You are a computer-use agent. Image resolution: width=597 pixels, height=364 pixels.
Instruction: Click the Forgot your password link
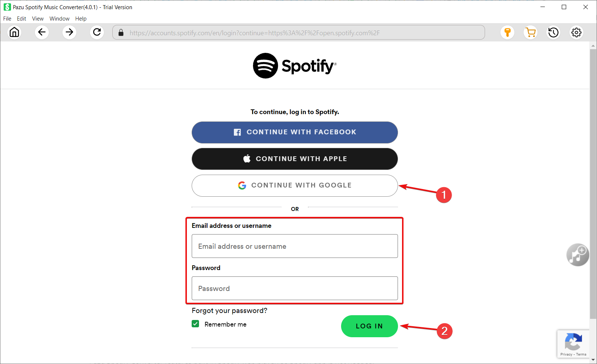(229, 311)
